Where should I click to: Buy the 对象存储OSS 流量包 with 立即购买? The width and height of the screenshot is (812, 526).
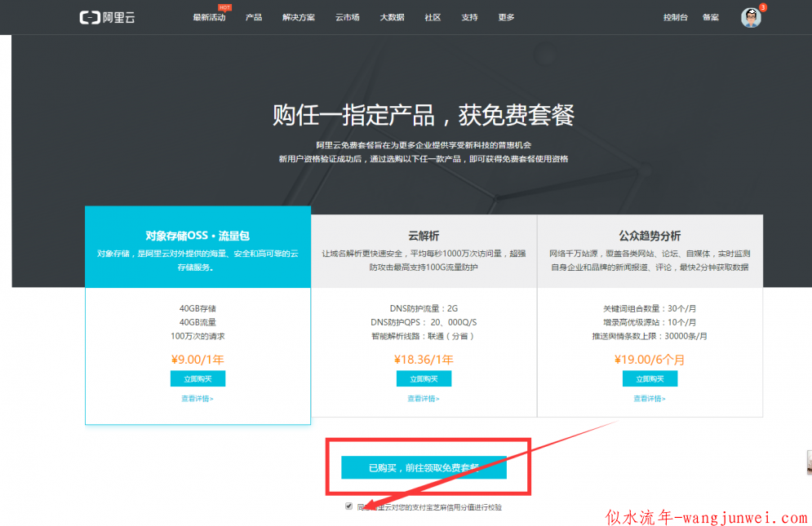(197, 378)
